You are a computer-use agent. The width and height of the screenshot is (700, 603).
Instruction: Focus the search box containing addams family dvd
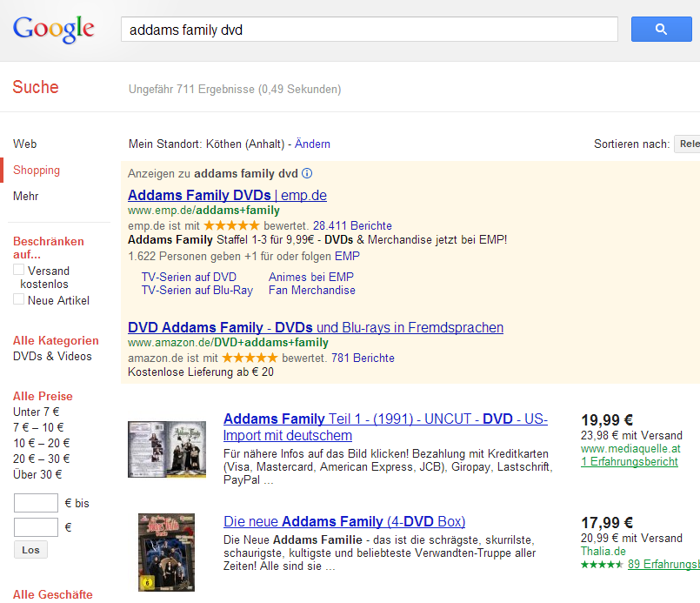pos(370,30)
